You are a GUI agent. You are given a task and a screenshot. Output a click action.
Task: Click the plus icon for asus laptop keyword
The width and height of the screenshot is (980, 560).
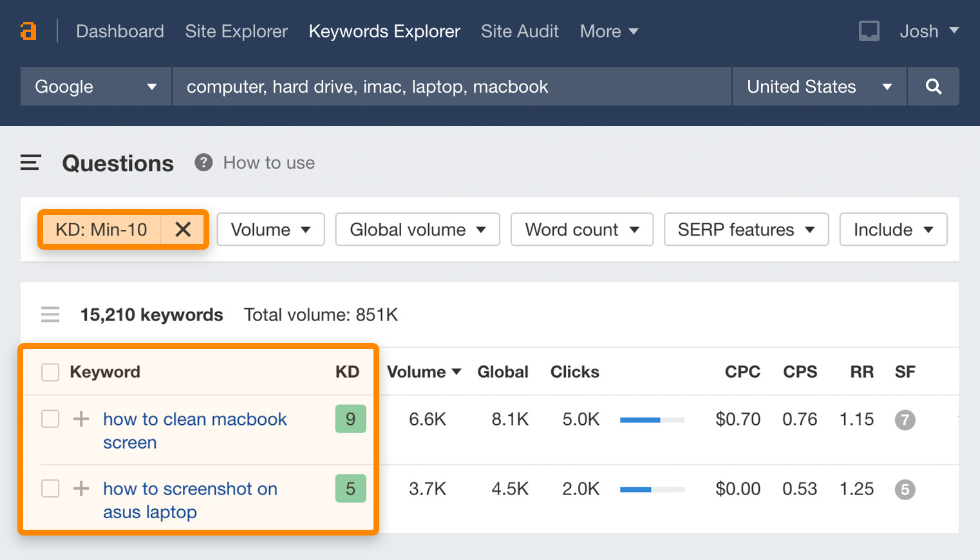(x=81, y=489)
